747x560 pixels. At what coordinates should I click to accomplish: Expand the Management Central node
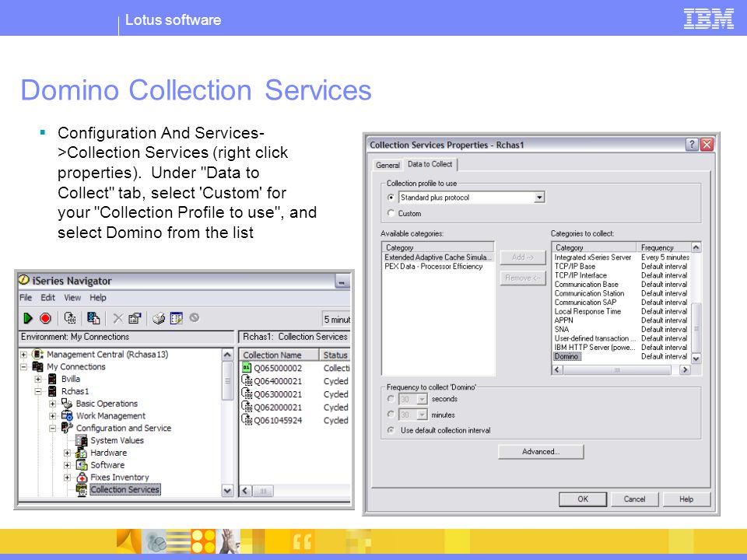[x=23, y=355]
